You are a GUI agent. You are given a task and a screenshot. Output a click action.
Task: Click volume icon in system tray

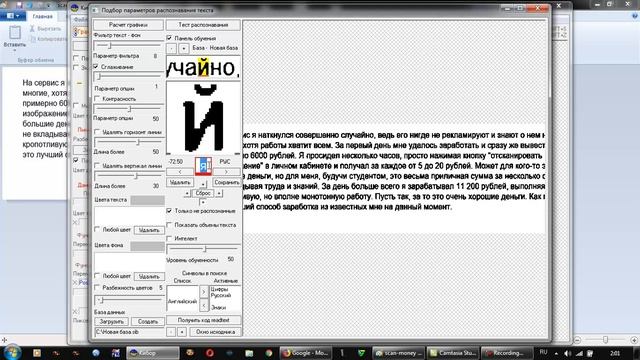[x=567, y=353]
